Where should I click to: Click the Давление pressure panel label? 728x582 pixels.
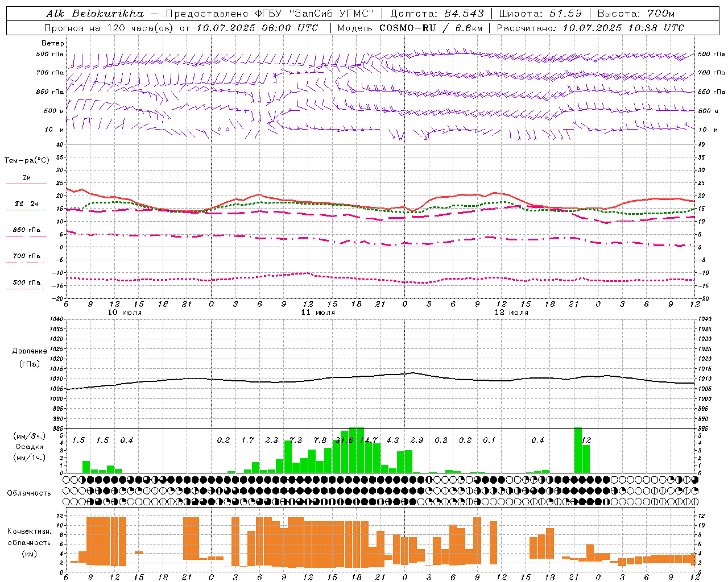30,351
